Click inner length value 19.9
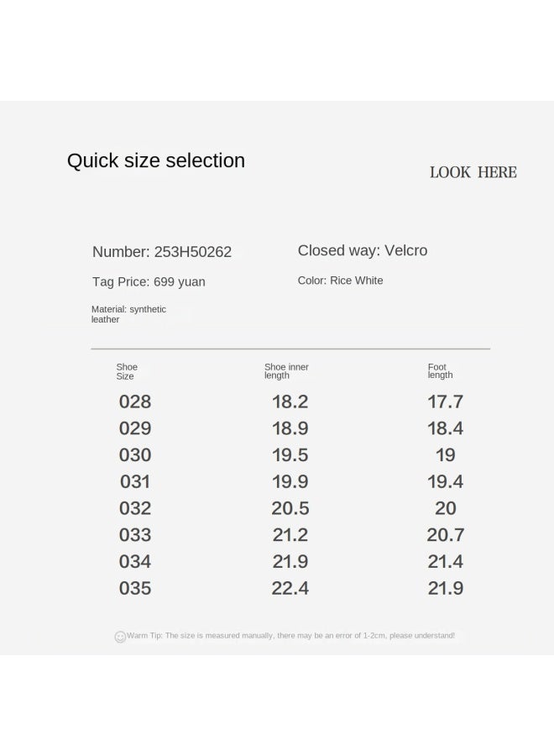554x756 pixels. pos(290,481)
